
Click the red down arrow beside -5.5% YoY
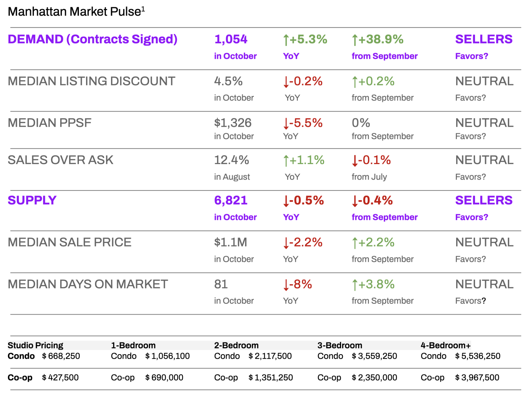[x=286, y=124]
